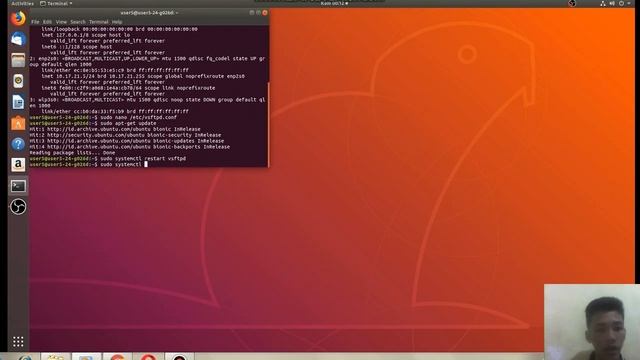Click the Hit:4 bionic-backports InRelease line
This screenshot has width=640, height=360.
(129, 147)
